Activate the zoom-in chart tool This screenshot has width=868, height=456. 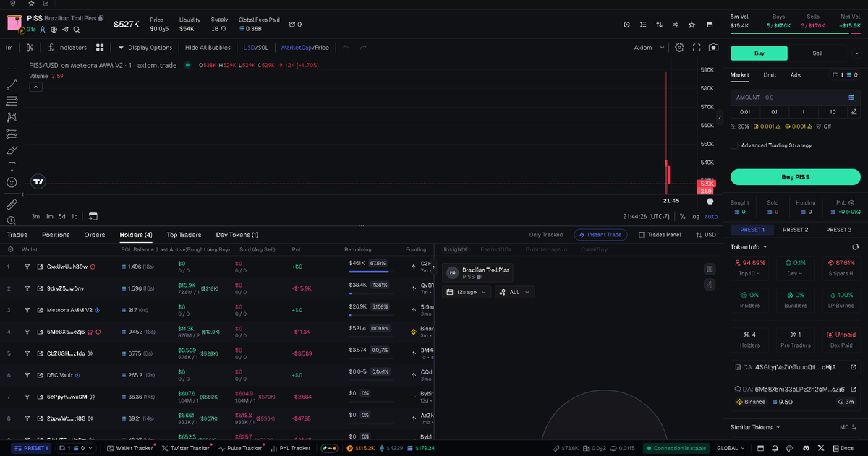point(12,220)
